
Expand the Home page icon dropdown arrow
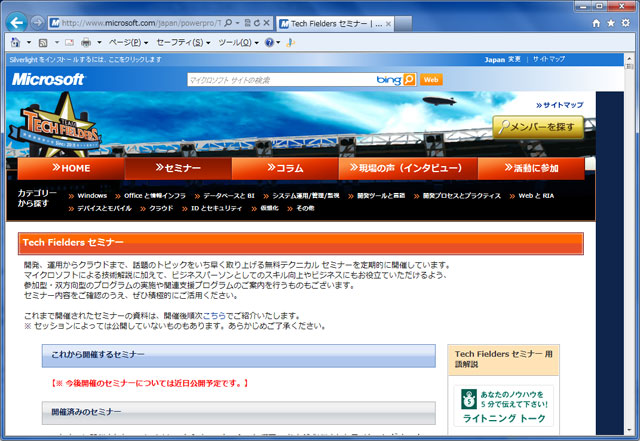(x=29, y=42)
